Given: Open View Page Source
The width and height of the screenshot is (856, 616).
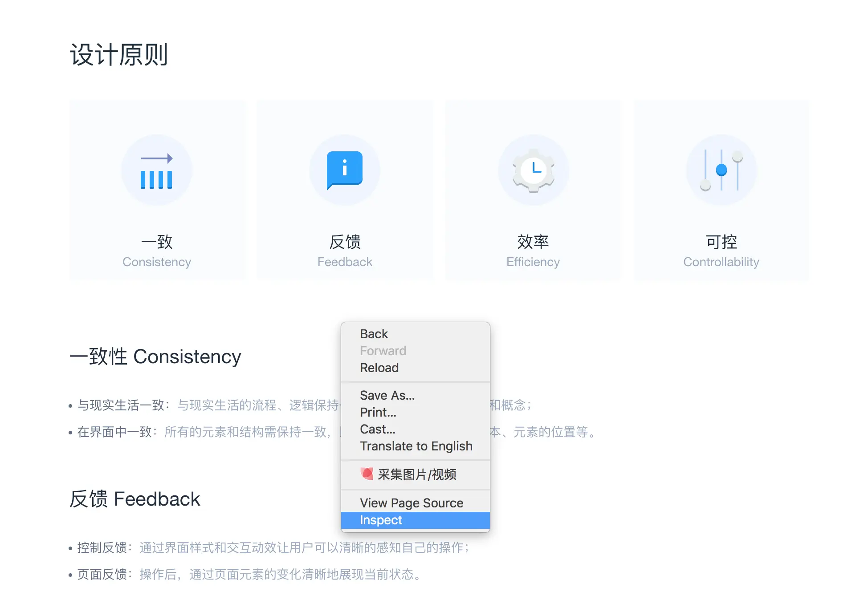Looking at the screenshot, I should [x=411, y=503].
